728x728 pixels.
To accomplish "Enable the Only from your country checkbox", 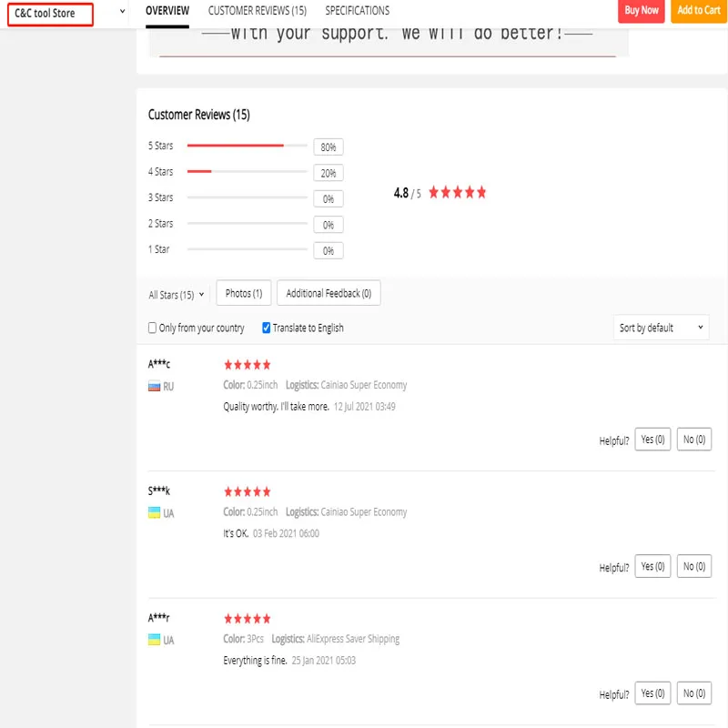I will pos(153,328).
